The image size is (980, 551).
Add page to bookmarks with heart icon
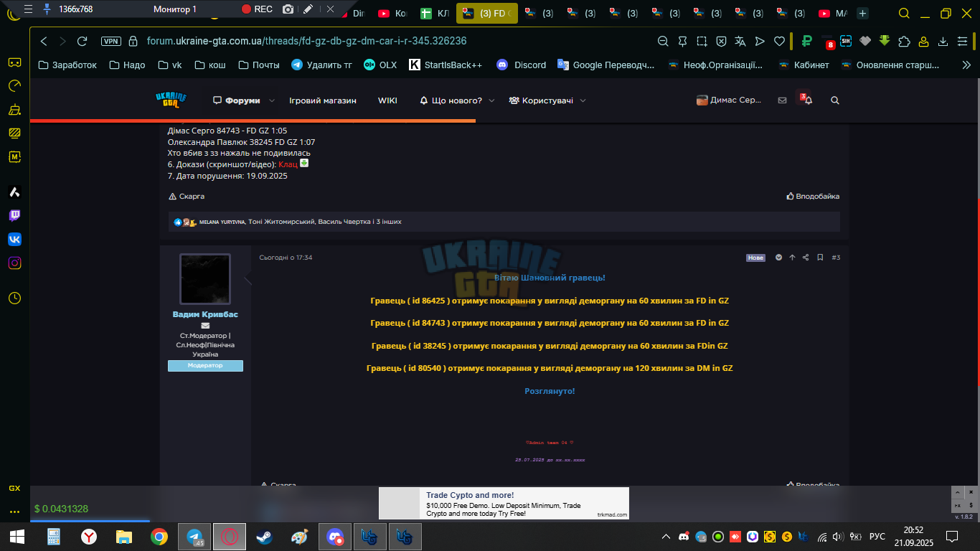click(779, 42)
